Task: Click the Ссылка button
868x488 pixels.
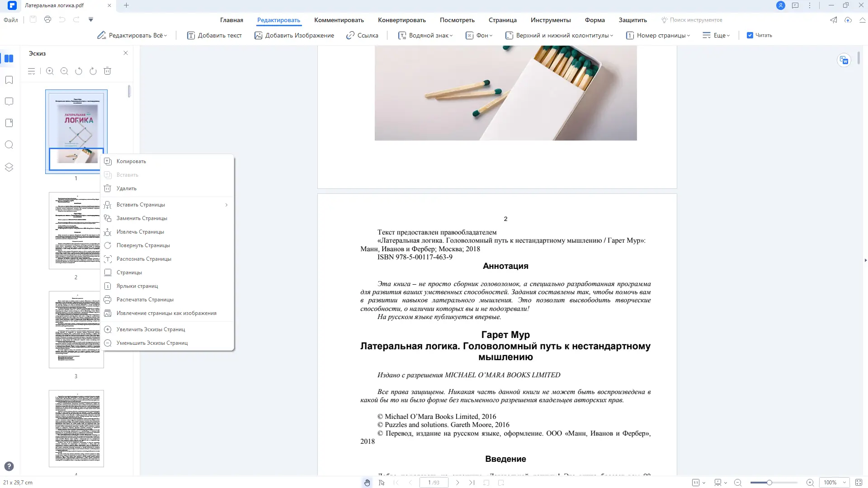Action: 362,35
